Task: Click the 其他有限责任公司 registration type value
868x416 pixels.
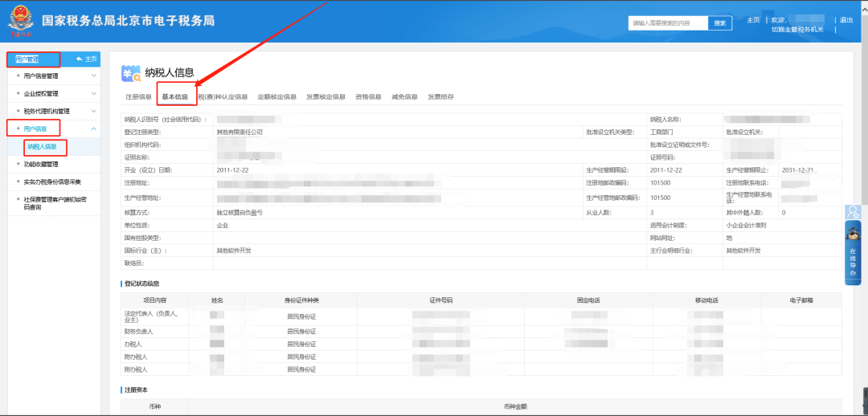Action: click(240, 133)
